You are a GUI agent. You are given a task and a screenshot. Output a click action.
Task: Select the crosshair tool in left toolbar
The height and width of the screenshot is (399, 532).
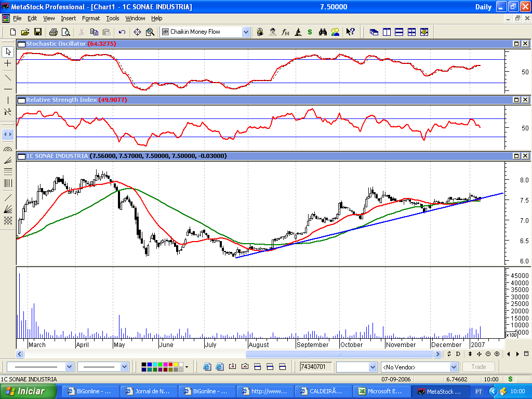tap(8, 63)
